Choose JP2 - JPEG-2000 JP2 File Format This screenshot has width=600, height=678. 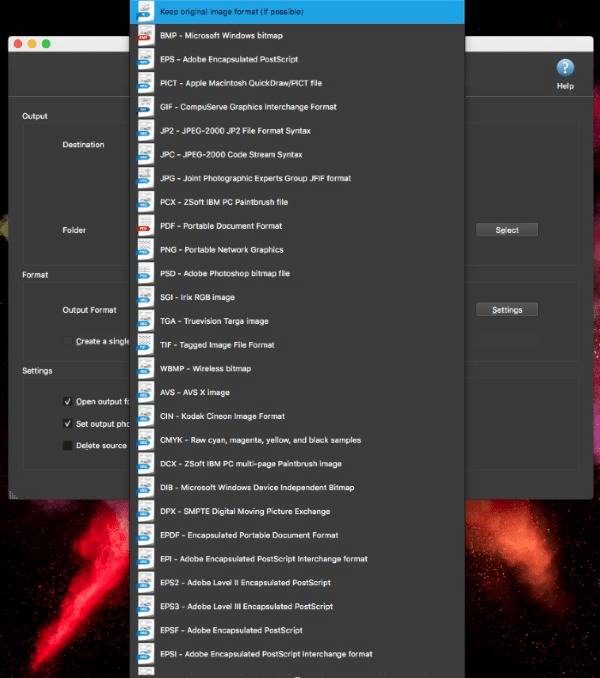coord(297,131)
